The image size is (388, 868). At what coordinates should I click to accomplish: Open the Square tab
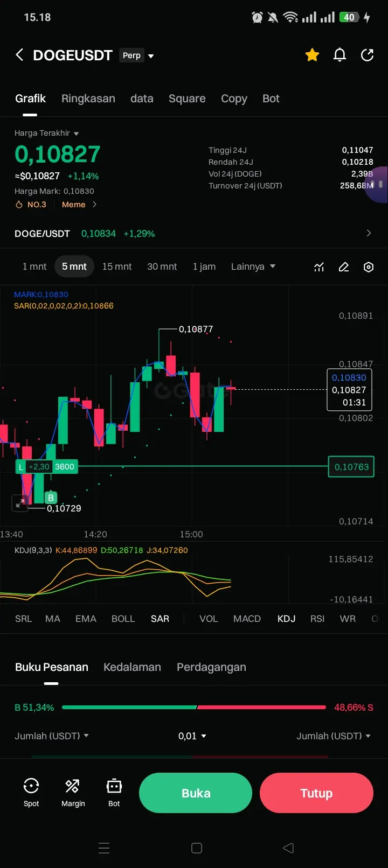click(187, 99)
